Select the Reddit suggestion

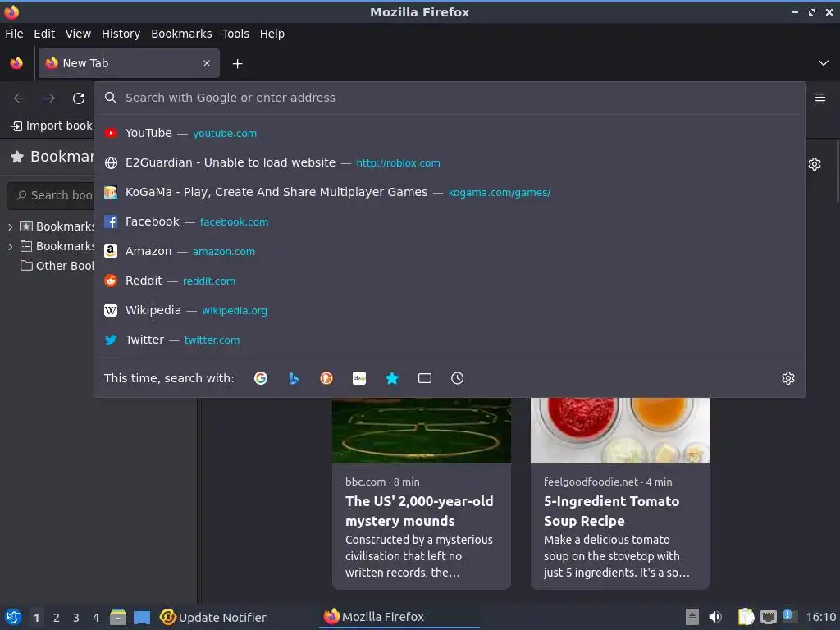pos(449,281)
